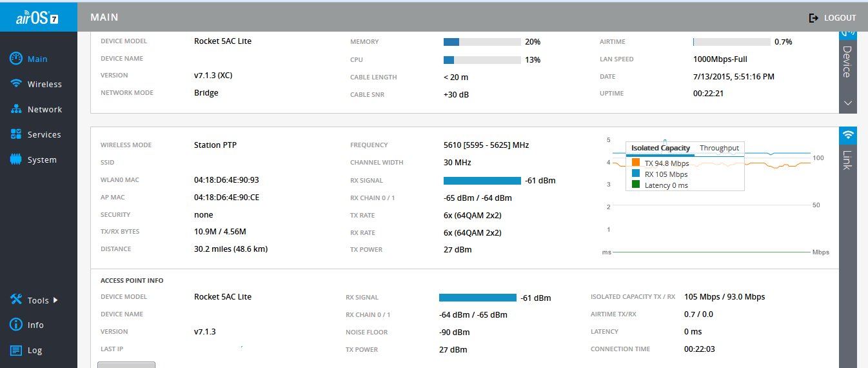
Task: Toggle the orange TX series in legend
Action: pos(636,163)
